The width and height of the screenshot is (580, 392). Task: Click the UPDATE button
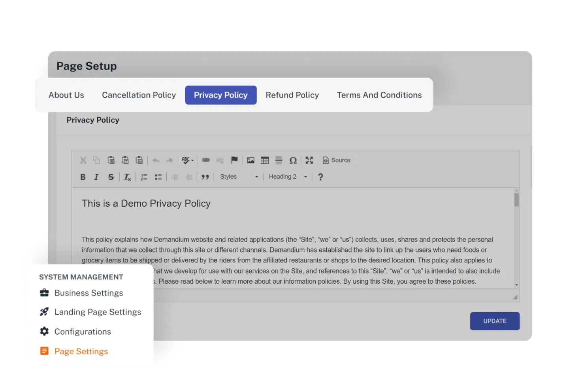click(x=495, y=321)
